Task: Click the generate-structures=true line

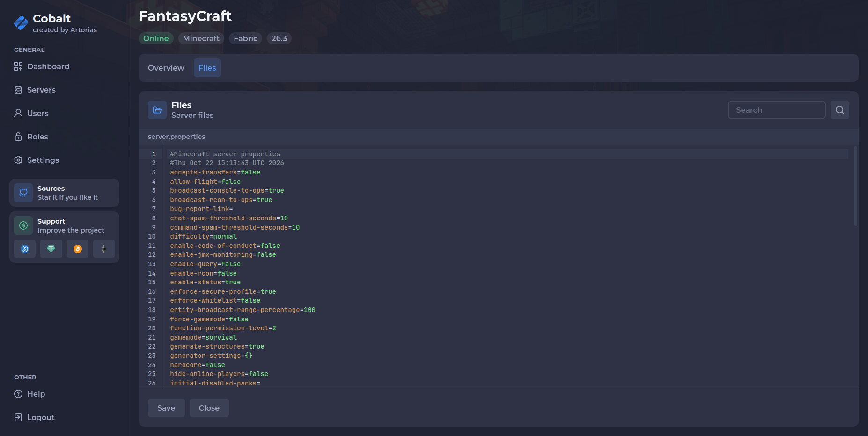Action: click(x=217, y=347)
